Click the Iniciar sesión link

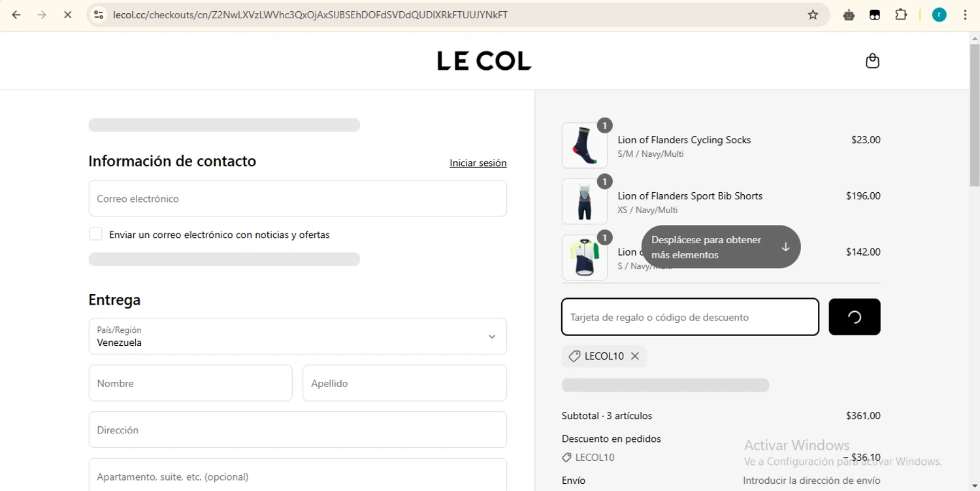pos(478,163)
